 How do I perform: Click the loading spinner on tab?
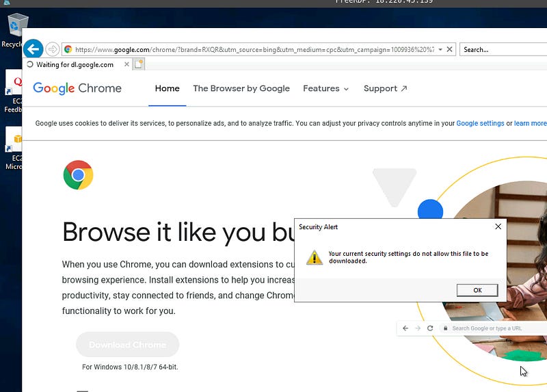30,64
